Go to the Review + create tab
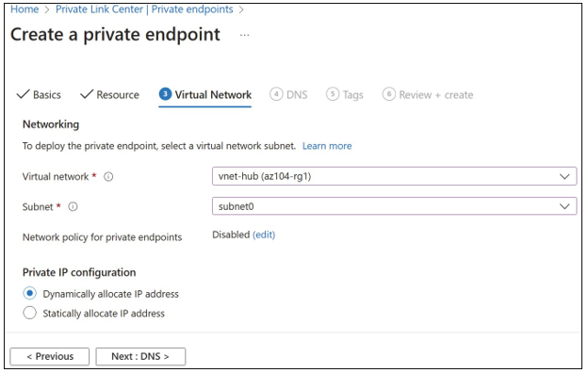The image size is (588, 373). tap(428, 95)
